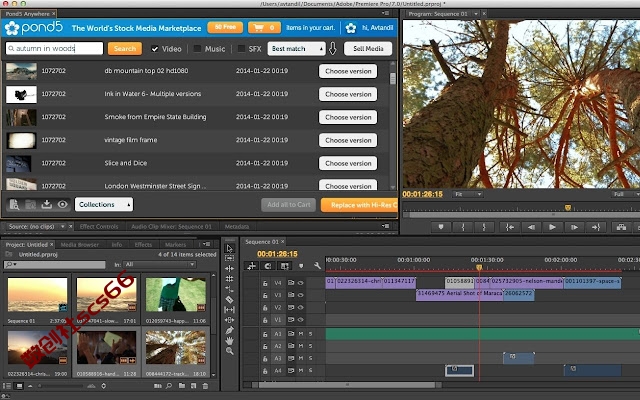The width and height of the screenshot is (640, 400).
Task: Select the Selection arrow tool
Action: tap(230, 248)
